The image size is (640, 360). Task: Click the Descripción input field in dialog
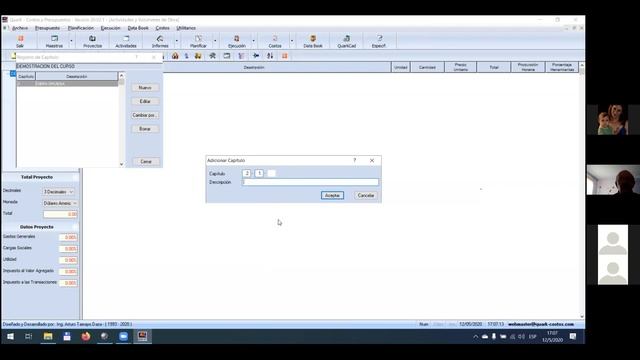310,182
